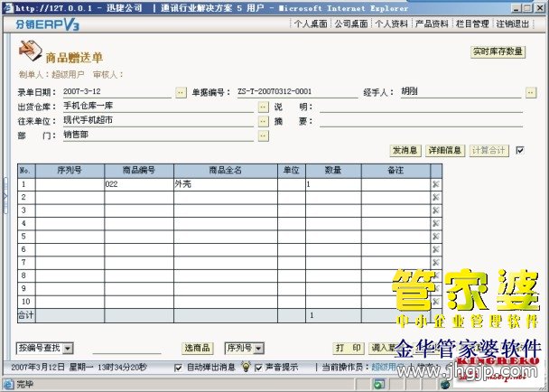Minimize the Internet Explorer window
Viewport: 549px width, 392px height.
point(516,8)
